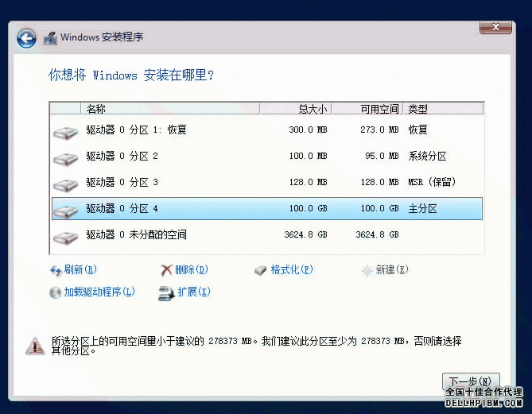Click the refresh arrows icon
The height and width of the screenshot is (414, 532).
click(56, 271)
